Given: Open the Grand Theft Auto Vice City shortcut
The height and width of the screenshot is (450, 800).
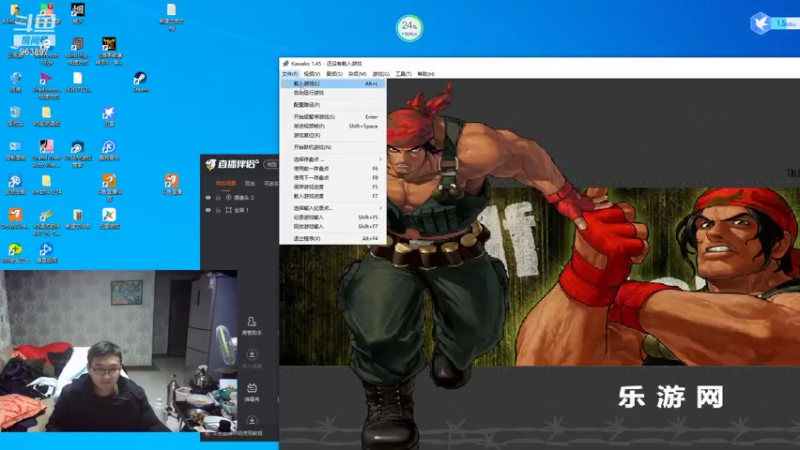Looking at the screenshot, I should pos(46,153).
